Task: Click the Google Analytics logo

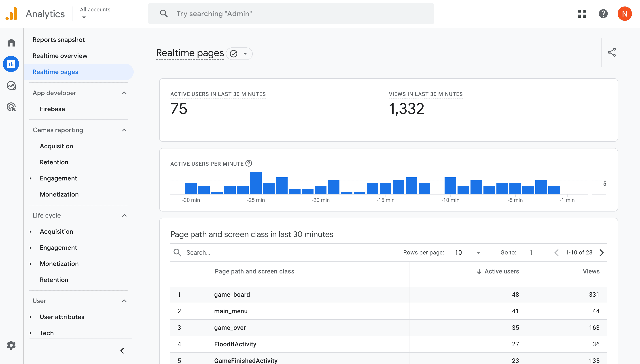Action: tap(11, 13)
